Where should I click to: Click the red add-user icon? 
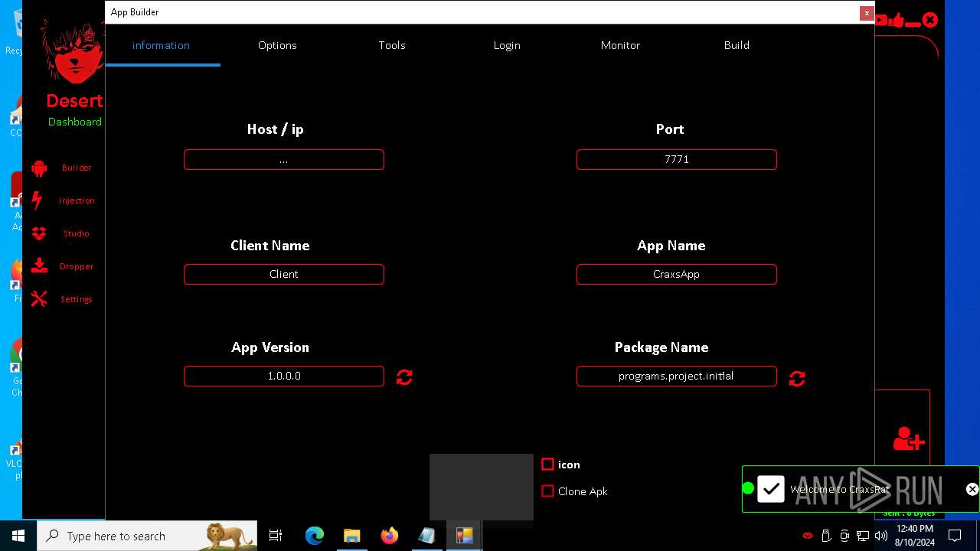(909, 439)
